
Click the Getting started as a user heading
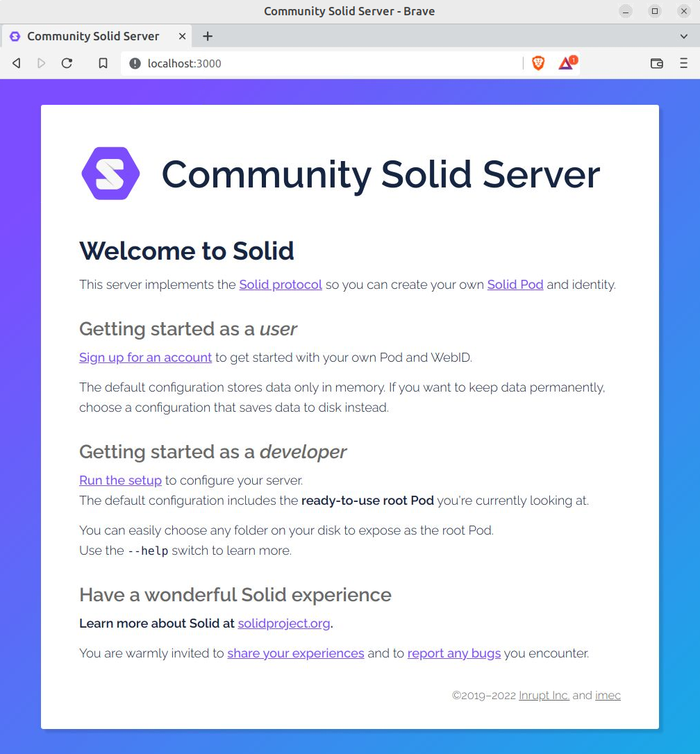[x=188, y=329]
